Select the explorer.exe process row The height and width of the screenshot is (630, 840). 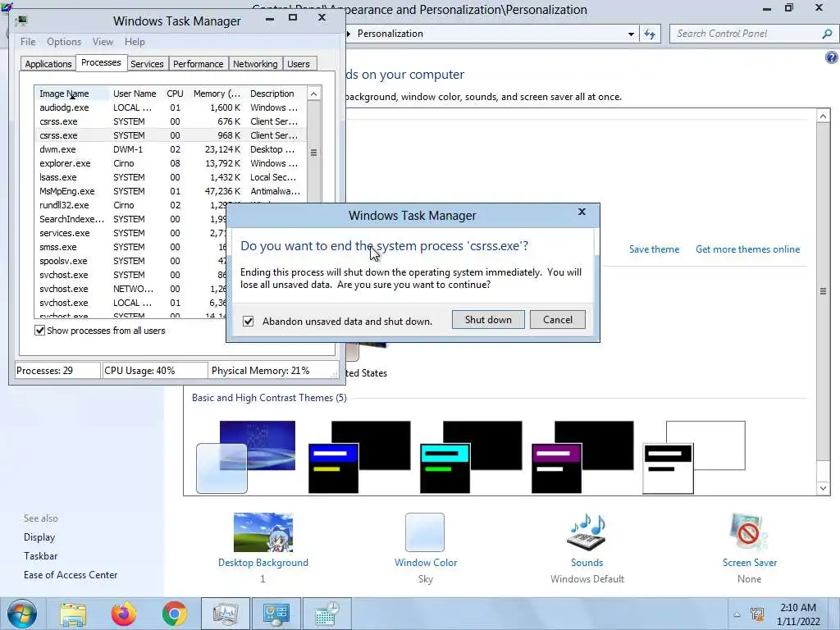click(171, 163)
